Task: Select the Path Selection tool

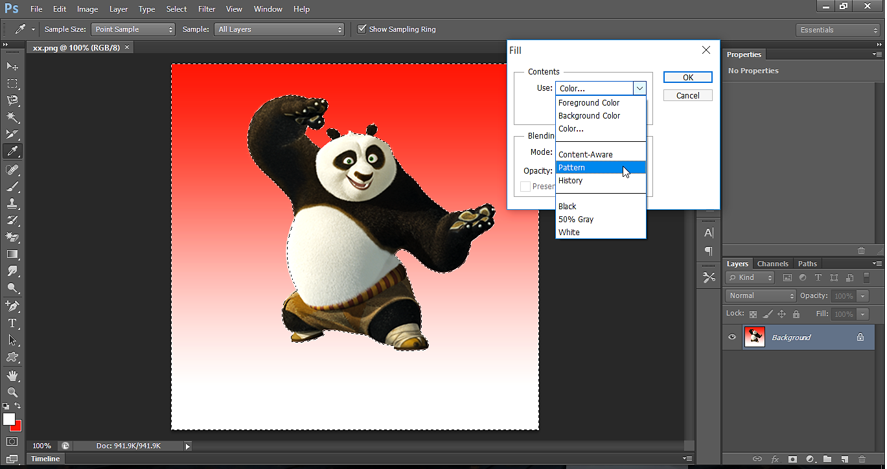Action: click(12, 341)
